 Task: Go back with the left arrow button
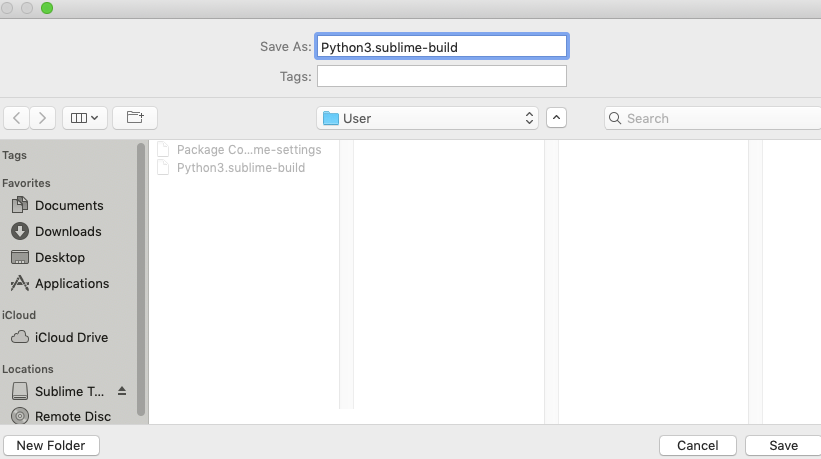pos(16,118)
